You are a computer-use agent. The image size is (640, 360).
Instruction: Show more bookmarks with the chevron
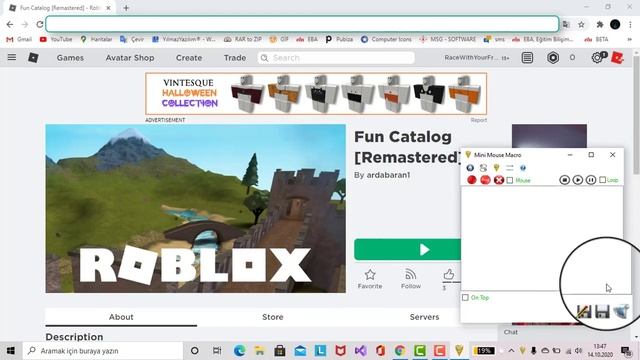click(x=629, y=39)
